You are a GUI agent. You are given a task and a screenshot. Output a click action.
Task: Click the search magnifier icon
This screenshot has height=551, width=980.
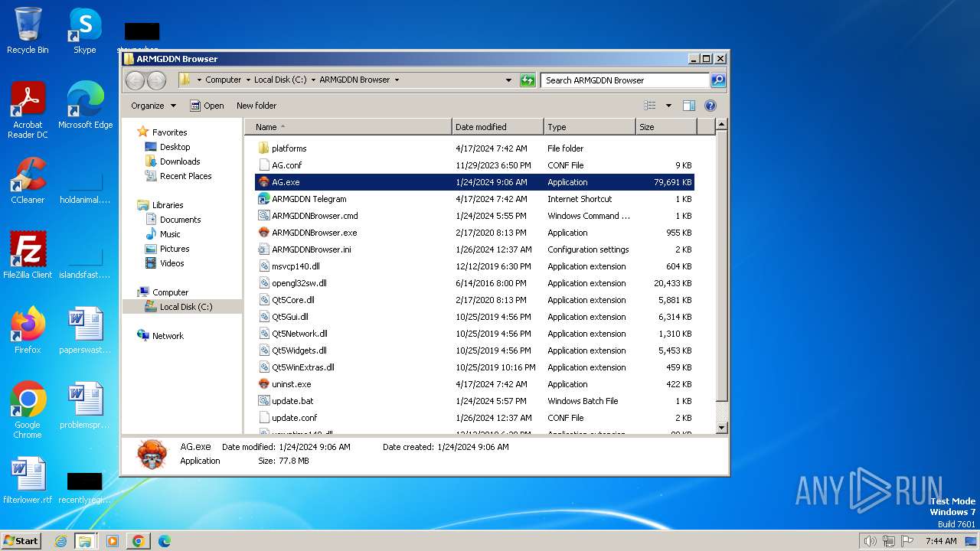(x=717, y=80)
